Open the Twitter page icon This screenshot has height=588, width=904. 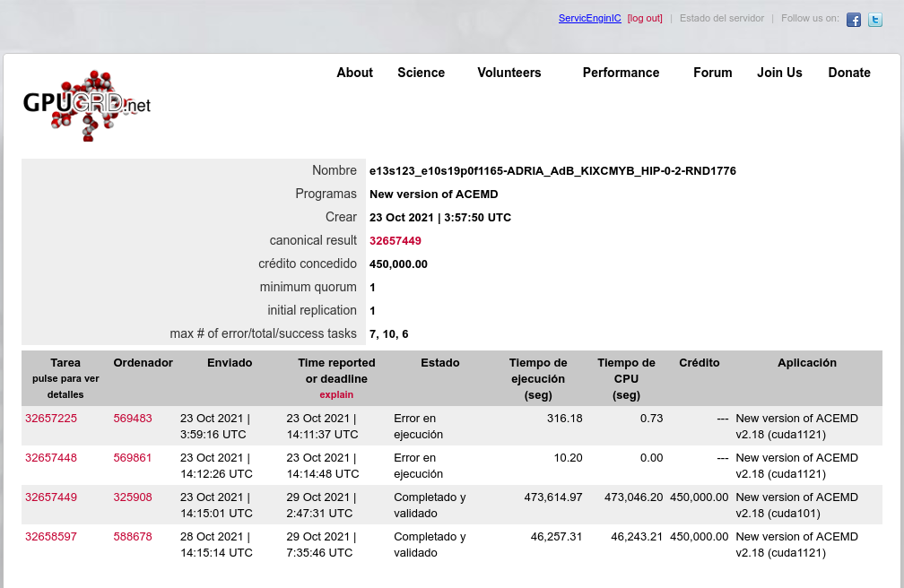pos(875,20)
